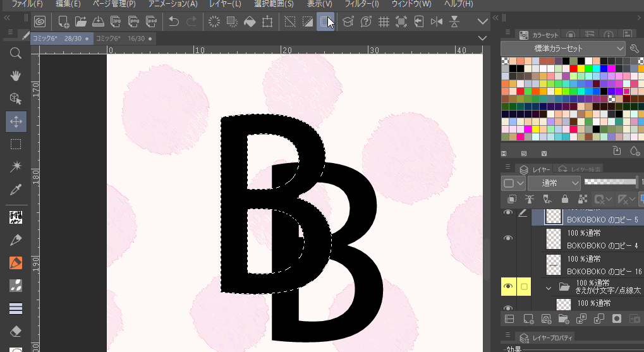Image resolution: width=644 pixels, height=352 pixels.
Task: Open the 通常 blending mode dropdown
Action: [x=554, y=183]
